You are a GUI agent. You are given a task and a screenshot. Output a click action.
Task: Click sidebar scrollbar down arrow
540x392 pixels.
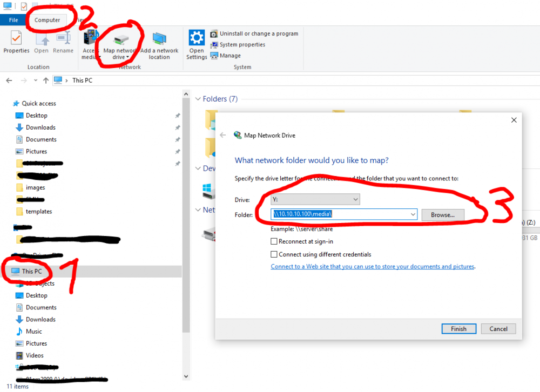[x=186, y=376]
